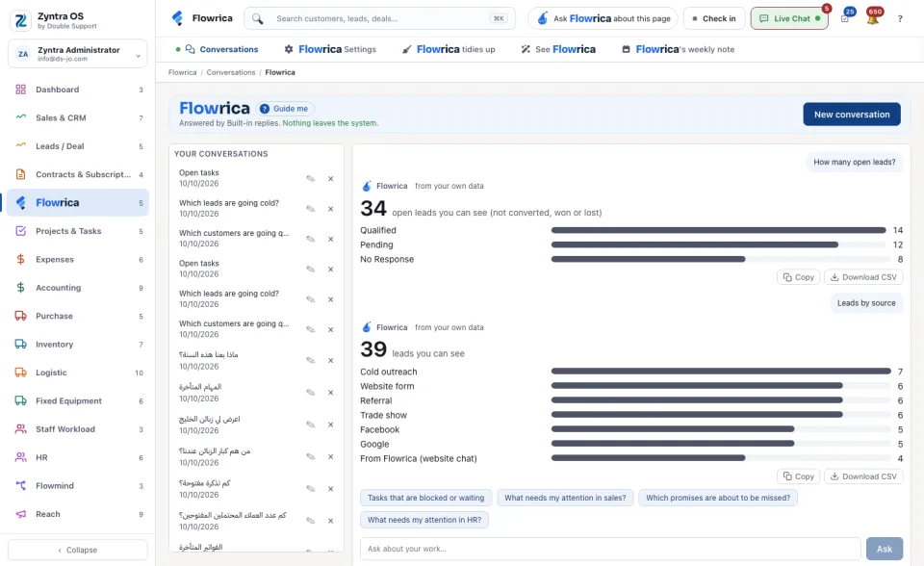Click the New conversation button
Viewport: 924px width, 566px height.
[852, 115]
